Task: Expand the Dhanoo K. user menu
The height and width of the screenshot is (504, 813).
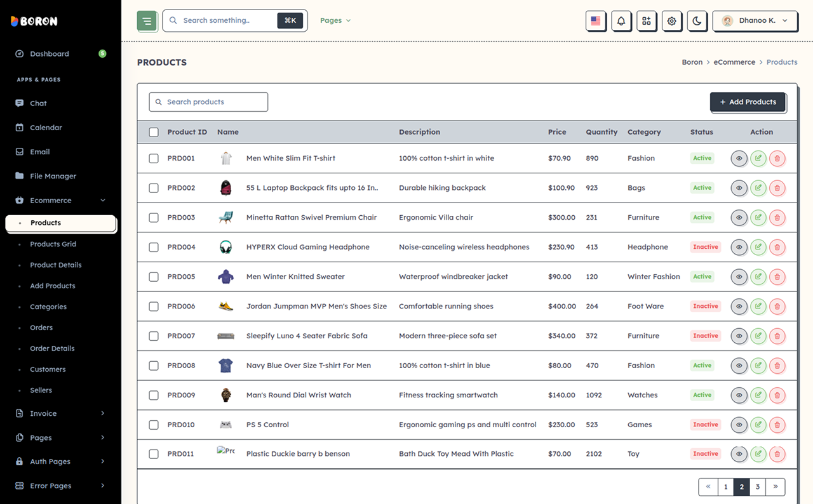Action: [x=755, y=21]
